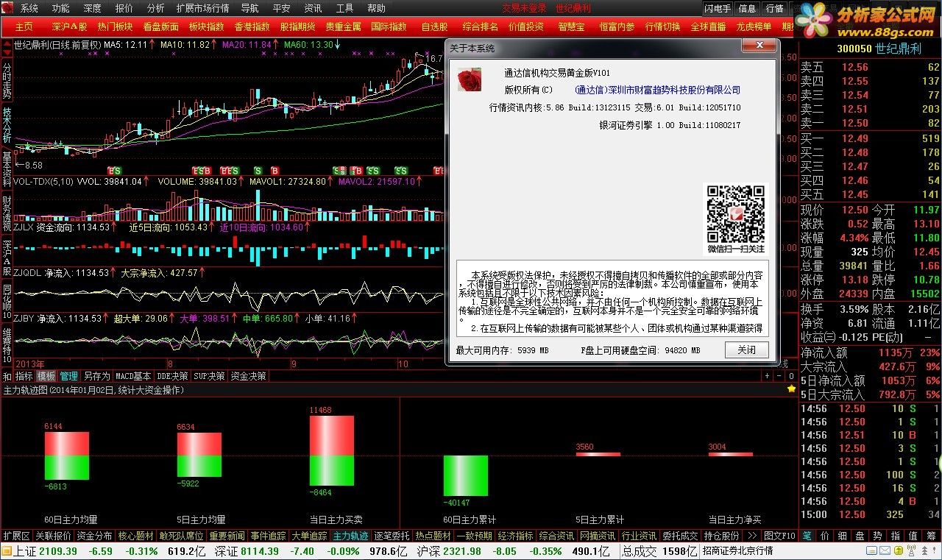Open the 工具 menu
The height and width of the screenshot is (560, 942).
(344, 8)
